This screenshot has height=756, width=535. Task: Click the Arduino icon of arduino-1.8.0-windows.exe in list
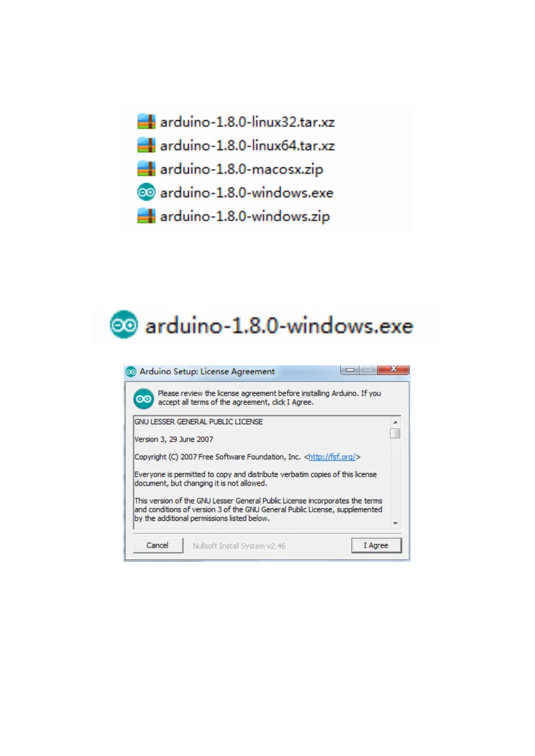(x=146, y=192)
